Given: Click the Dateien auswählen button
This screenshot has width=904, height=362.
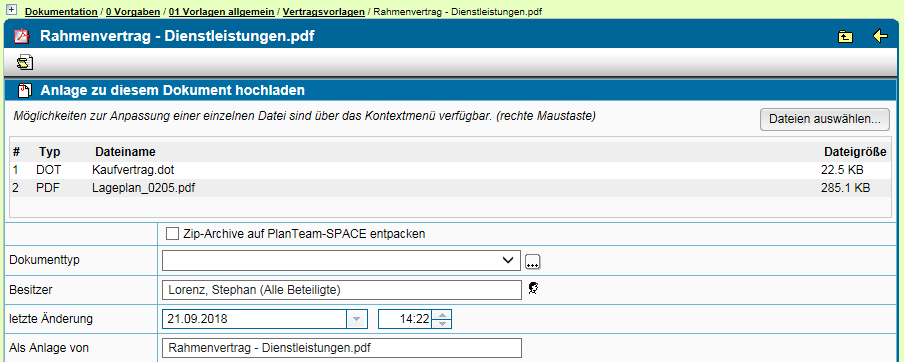Looking at the screenshot, I should (x=824, y=119).
